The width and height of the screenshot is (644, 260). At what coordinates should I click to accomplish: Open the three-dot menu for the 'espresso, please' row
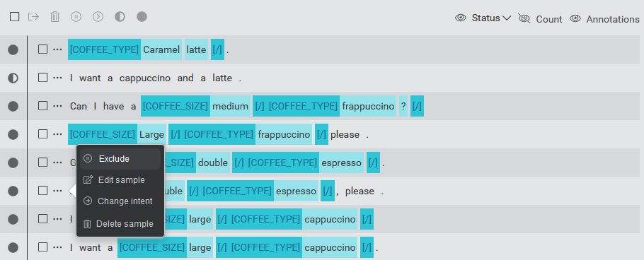57,191
